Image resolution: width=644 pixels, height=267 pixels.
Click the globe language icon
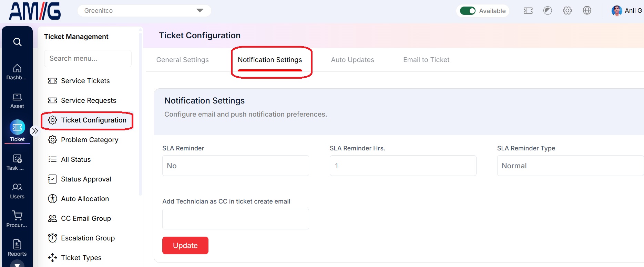(x=587, y=11)
